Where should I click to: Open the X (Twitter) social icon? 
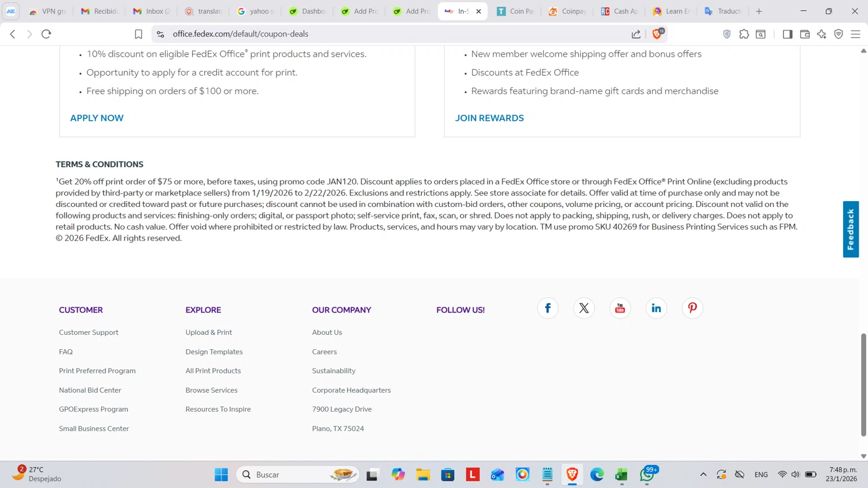click(x=584, y=308)
